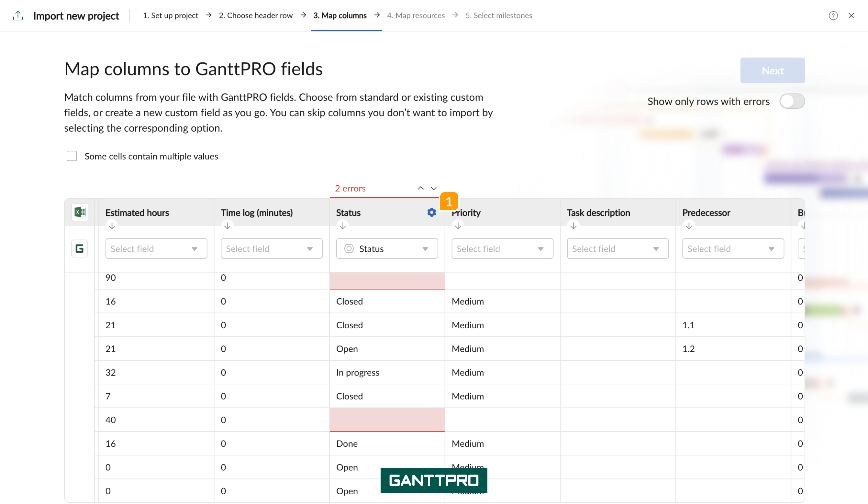Click down arrow under Task description header

point(573,226)
